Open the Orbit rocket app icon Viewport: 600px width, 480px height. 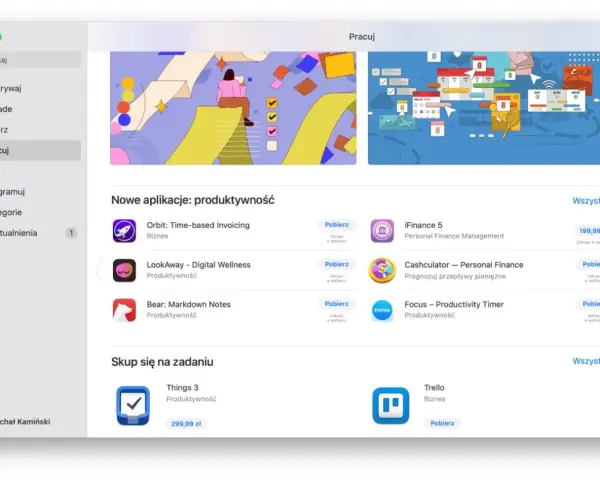(124, 231)
